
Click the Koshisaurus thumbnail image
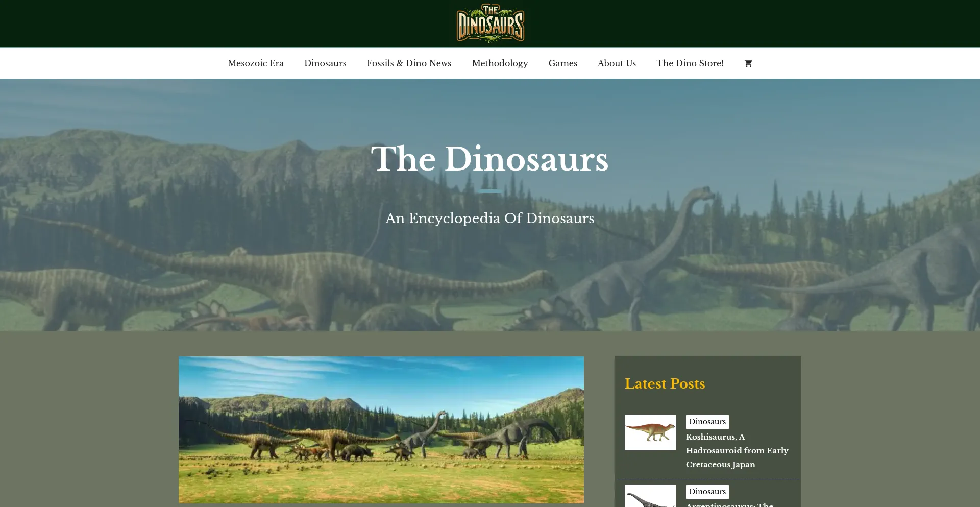pos(650,432)
